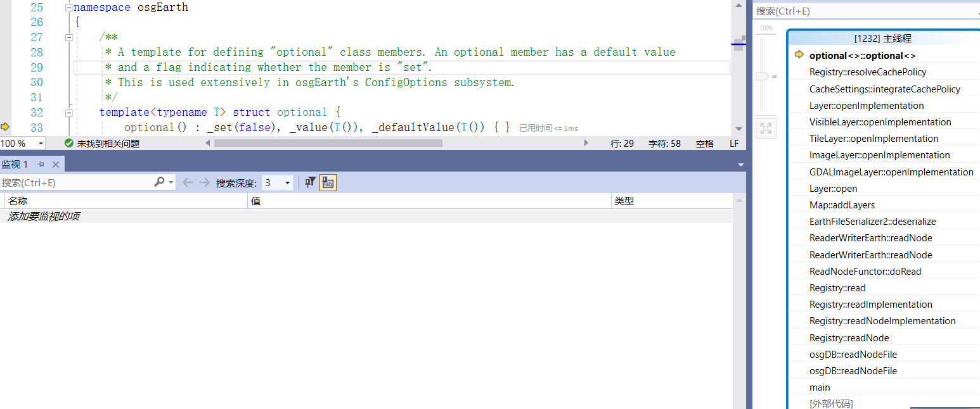Select the optional<>::optional<> stack frame

click(862, 56)
